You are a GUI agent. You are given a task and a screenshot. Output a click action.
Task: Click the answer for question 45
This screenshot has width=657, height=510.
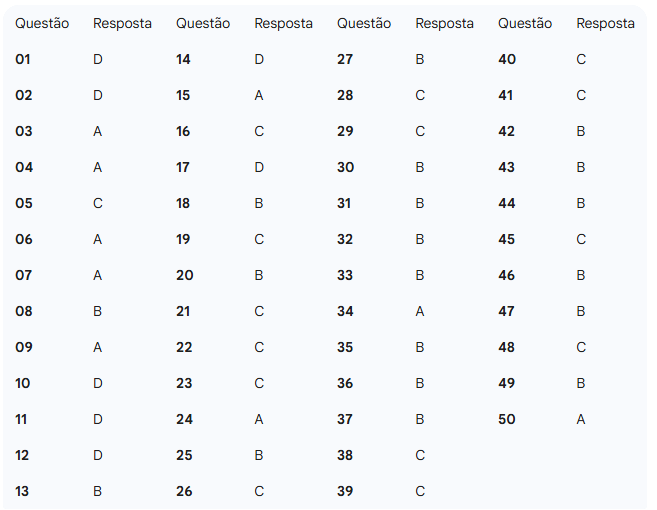click(581, 240)
